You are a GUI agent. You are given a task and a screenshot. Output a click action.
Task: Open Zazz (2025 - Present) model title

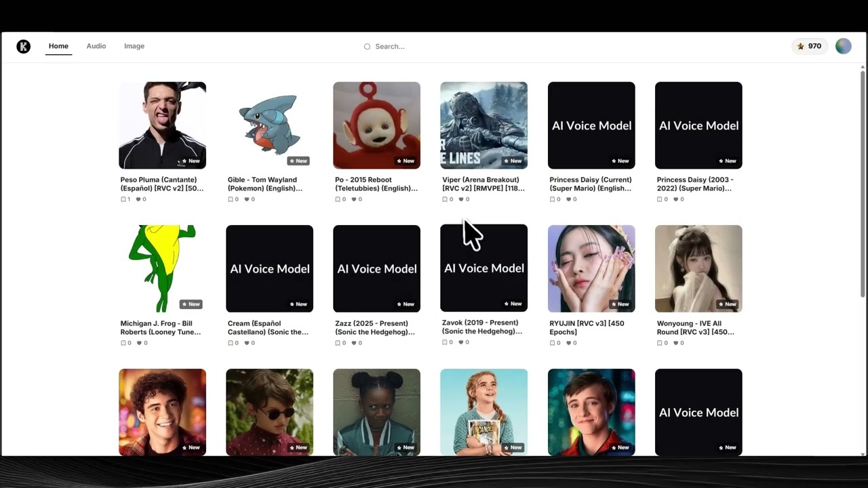[x=375, y=327]
